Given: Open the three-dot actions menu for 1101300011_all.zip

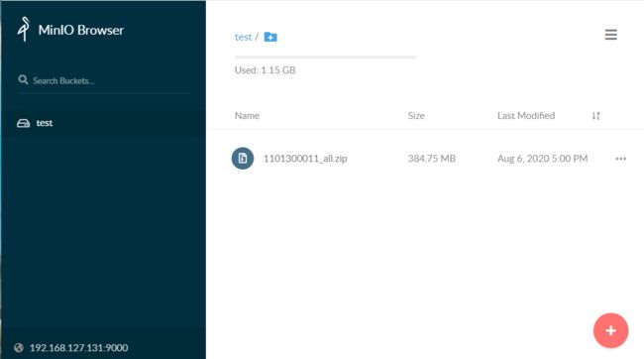Looking at the screenshot, I should point(620,159).
